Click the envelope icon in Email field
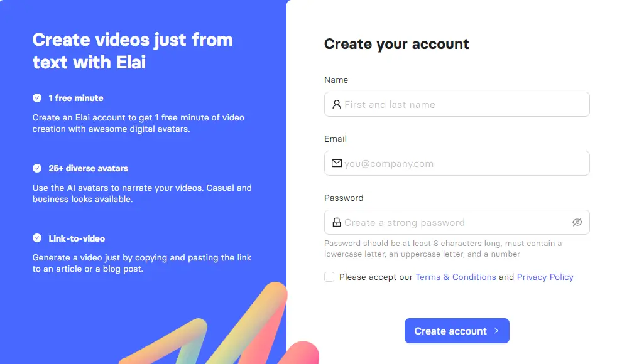Viewport: 622px width, 364px height. coord(336,163)
